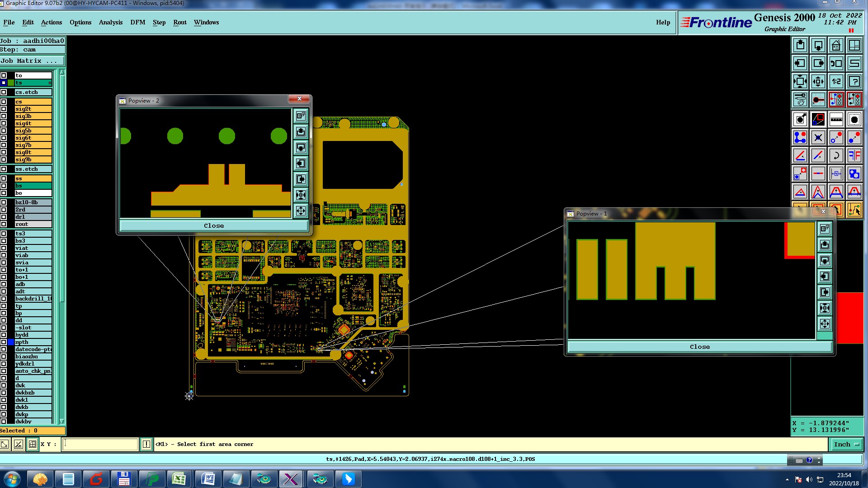Image resolution: width=868 pixels, height=488 pixels.
Task: Select the measure ruler tool
Action: coord(836,119)
